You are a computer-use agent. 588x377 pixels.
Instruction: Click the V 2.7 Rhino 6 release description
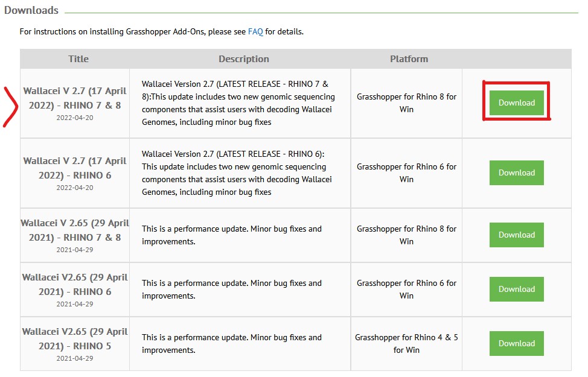pyautogui.click(x=238, y=173)
